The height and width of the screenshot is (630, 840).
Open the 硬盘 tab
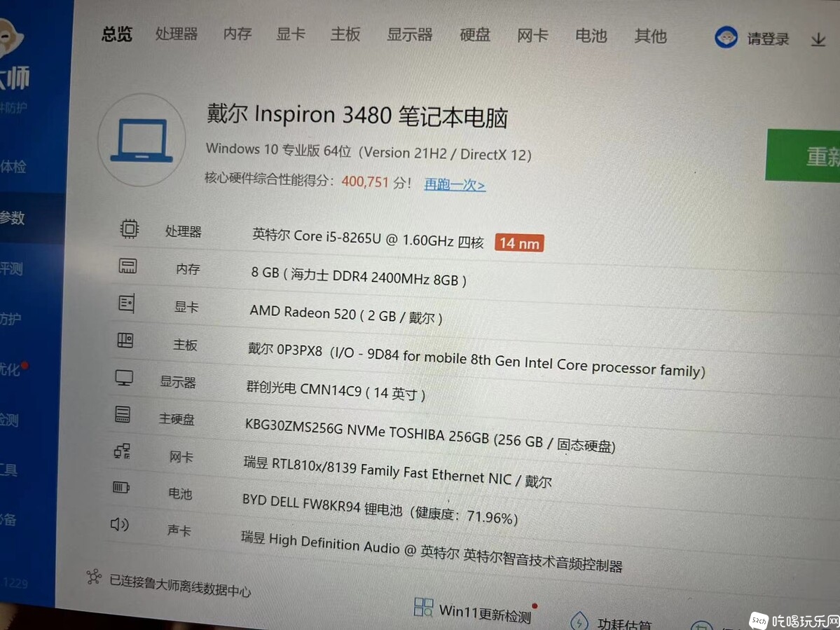(474, 35)
